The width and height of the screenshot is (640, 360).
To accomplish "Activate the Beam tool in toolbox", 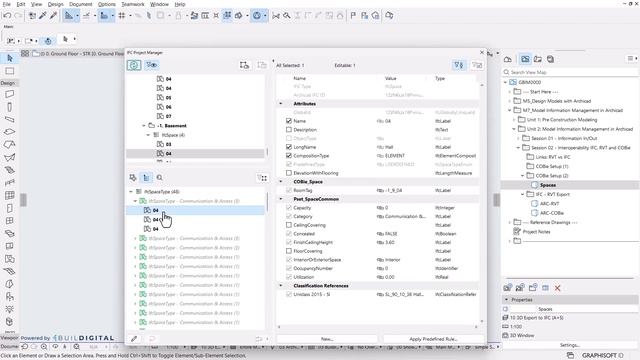I will point(9,119).
